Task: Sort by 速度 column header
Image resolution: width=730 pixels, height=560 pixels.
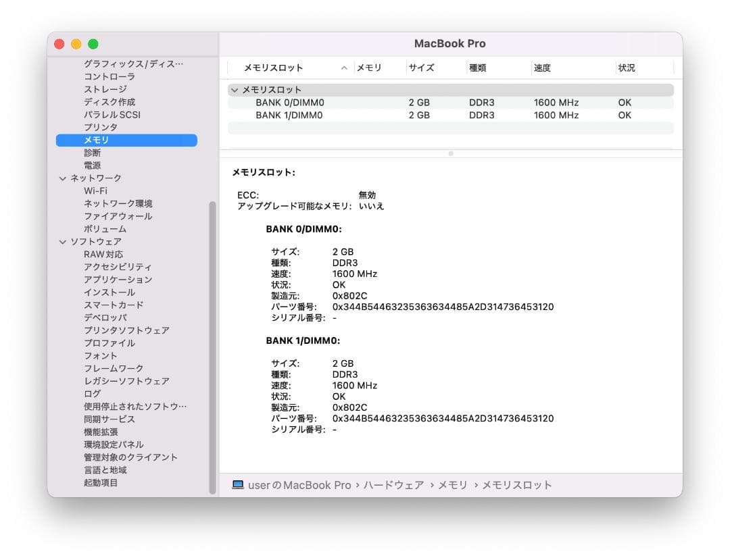Action: (x=574, y=68)
